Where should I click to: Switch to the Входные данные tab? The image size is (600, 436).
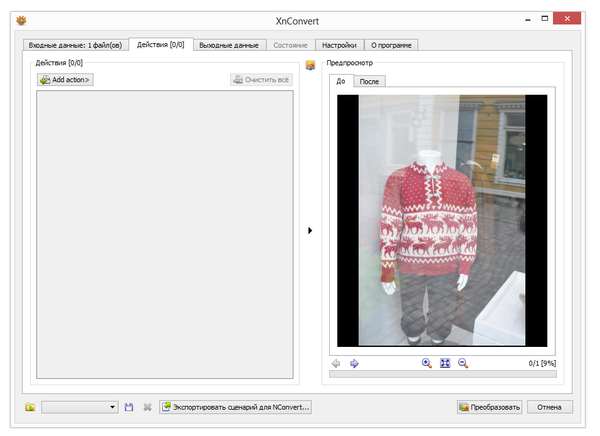click(75, 45)
